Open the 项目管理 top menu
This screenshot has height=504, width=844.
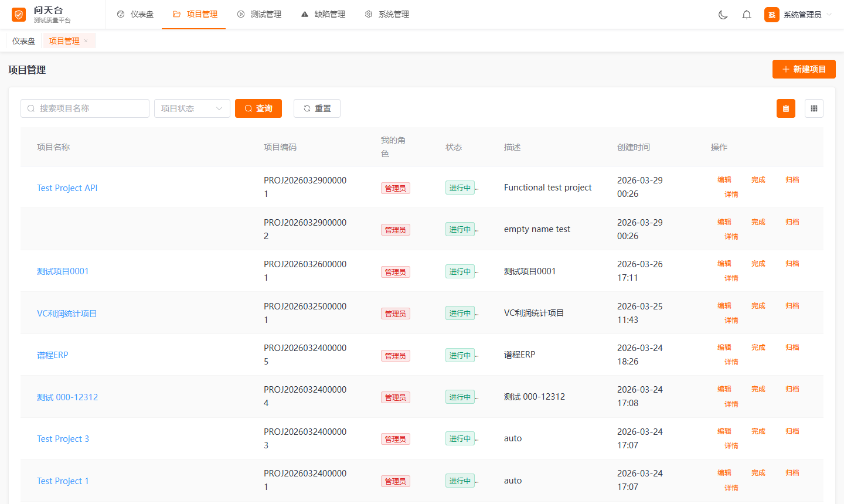[x=195, y=14]
